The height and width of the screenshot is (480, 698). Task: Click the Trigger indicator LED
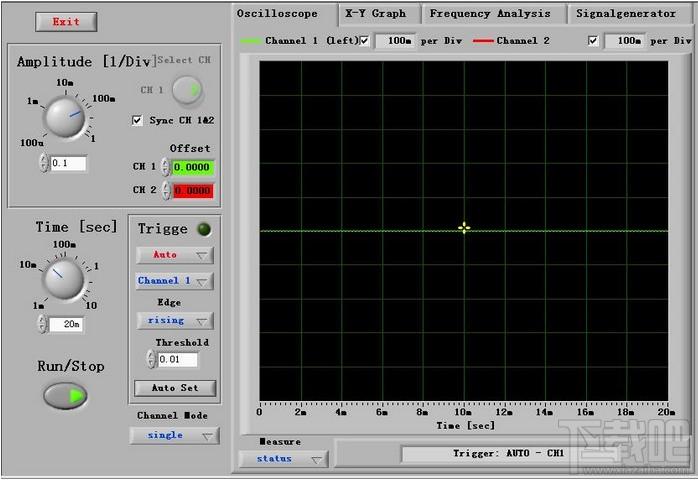point(204,229)
